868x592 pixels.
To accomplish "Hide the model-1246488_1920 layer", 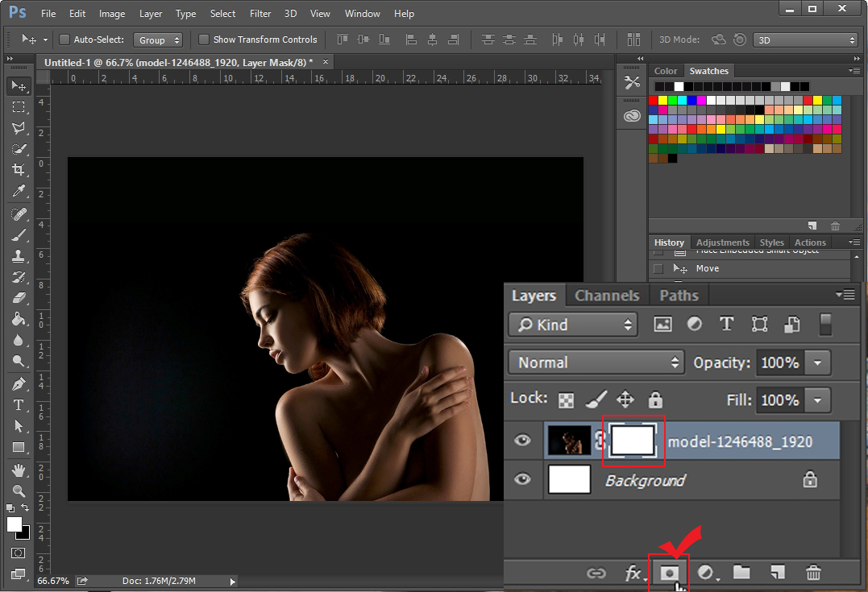I will point(523,441).
